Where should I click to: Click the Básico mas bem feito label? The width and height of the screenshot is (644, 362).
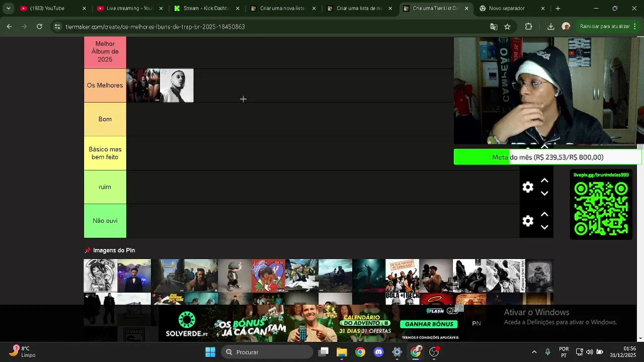(105, 153)
